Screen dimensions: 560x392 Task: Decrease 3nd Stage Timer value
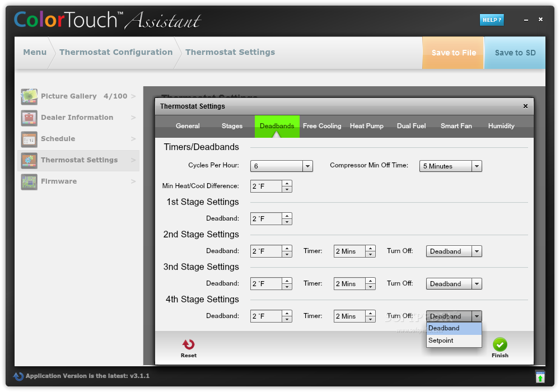pyautogui.click(x=370, y=287)
